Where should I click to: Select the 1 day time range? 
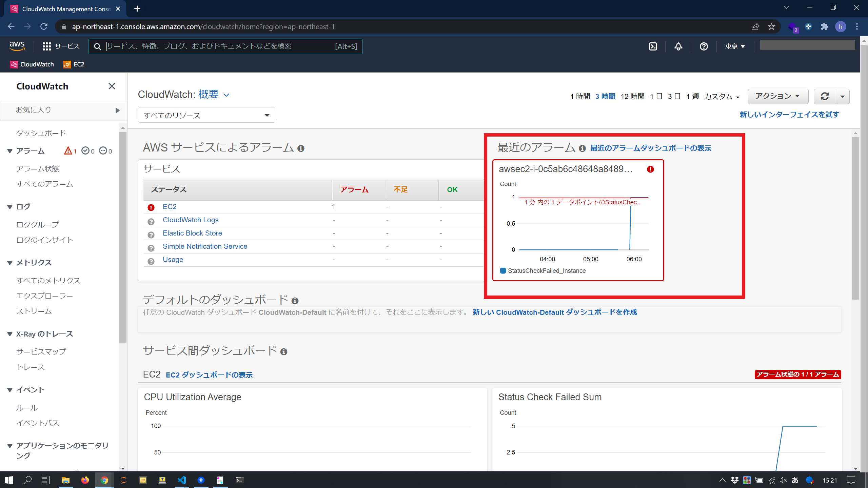[656, 97]
